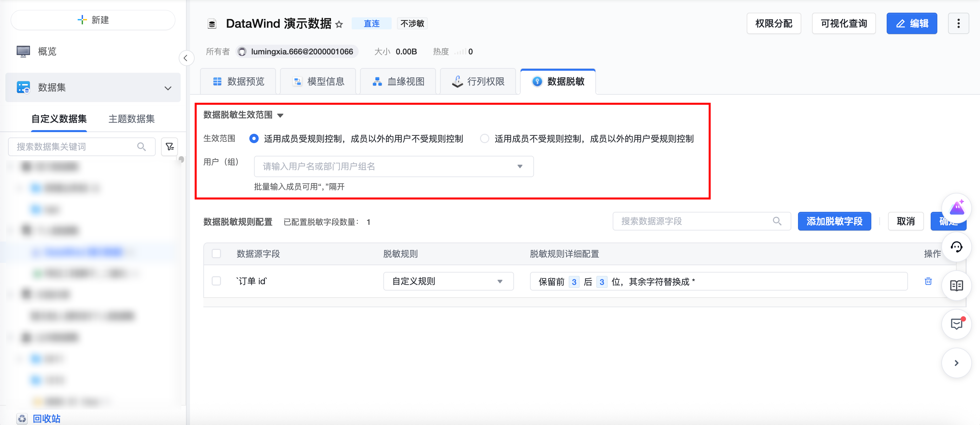Select 适用成员不受规则控制 radio option

[x=484, y=139]
